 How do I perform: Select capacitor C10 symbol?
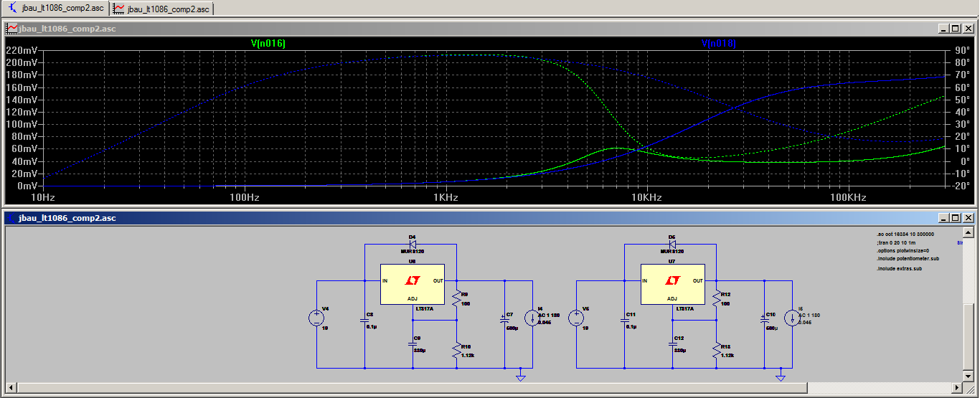point(765,320)
